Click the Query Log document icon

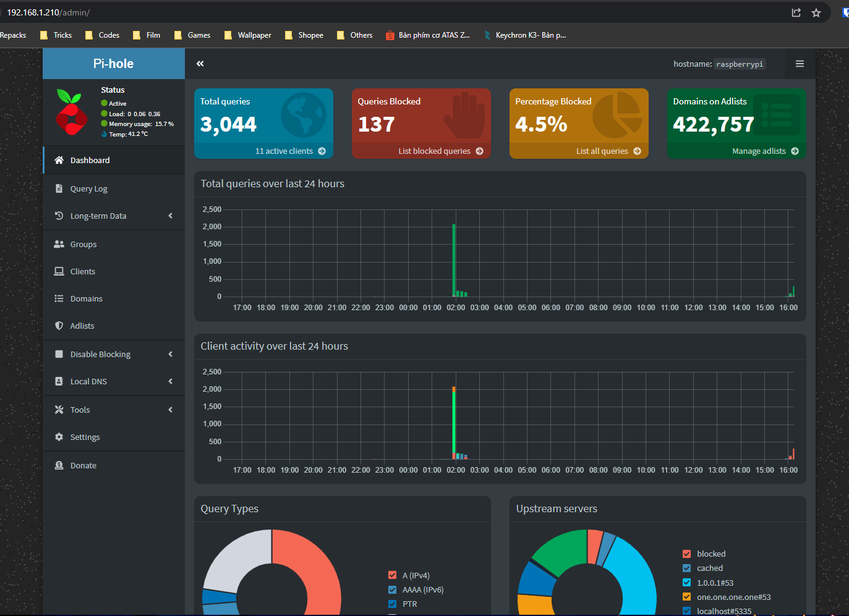[x=59, y=188]
